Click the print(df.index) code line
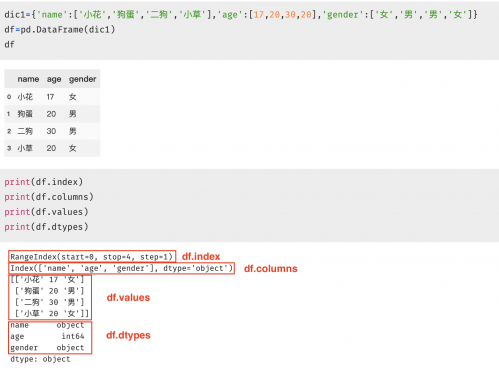 point(44,182)
